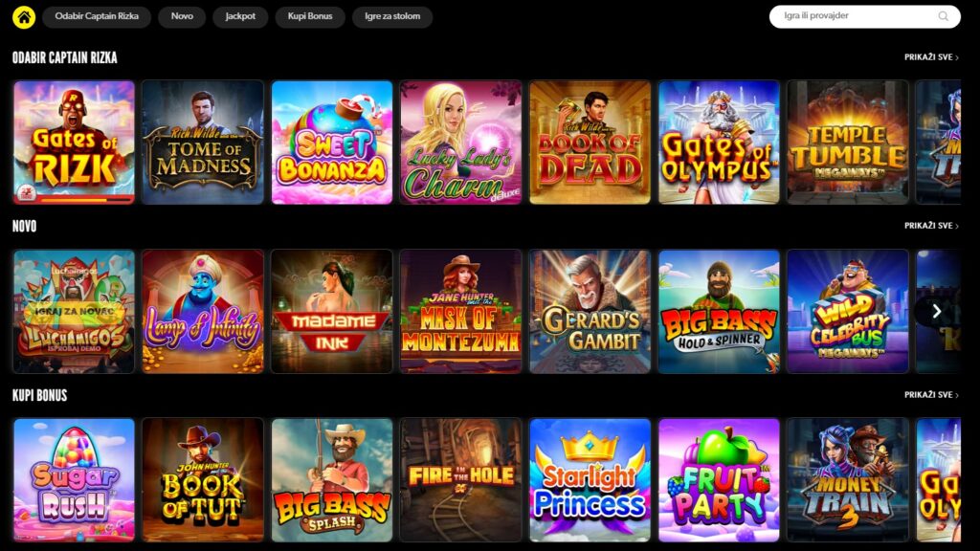The width and height of the screenshot is (980, 551).
Task: Open Book of Dead game tile
Action: click(x=590, y=143)
